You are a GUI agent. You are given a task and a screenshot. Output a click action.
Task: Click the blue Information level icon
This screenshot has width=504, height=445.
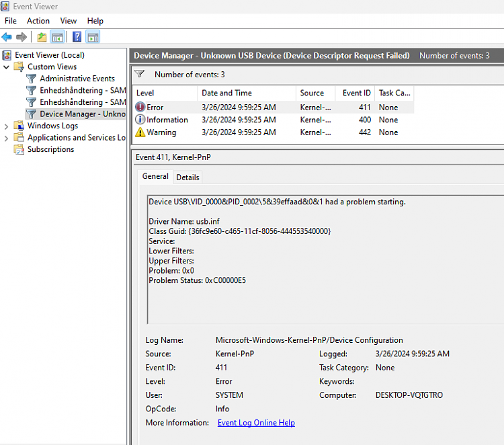click(x=140, y=120)
